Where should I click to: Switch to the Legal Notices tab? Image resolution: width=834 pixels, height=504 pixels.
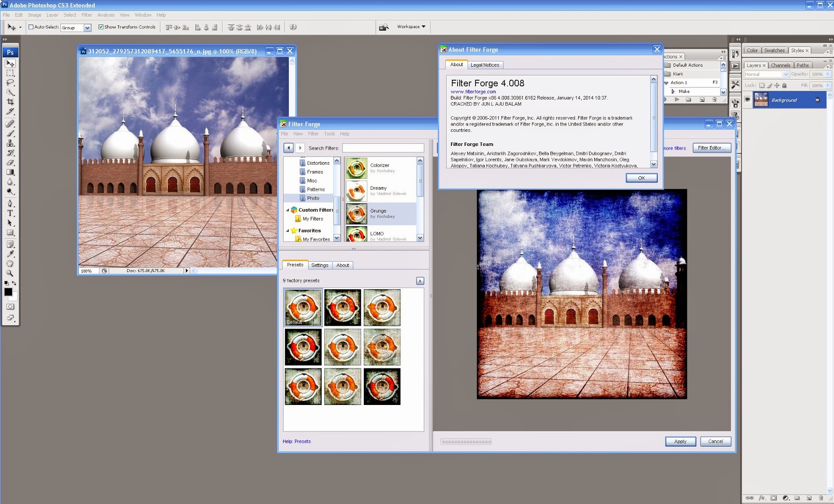(x=485, y=65)
